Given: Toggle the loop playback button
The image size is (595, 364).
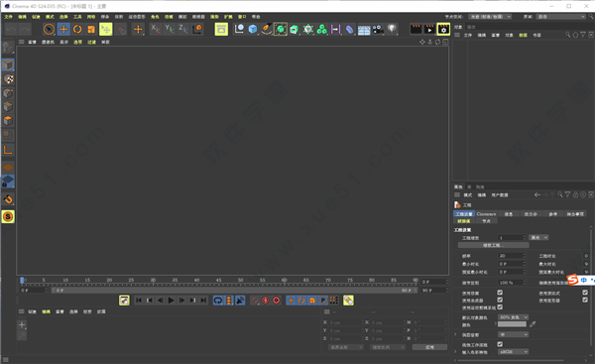Looking at the screenshot, I should 218,301.
